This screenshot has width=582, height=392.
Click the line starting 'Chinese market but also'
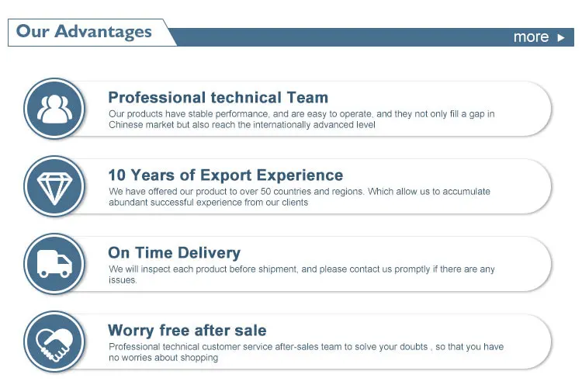pos(241,124)
